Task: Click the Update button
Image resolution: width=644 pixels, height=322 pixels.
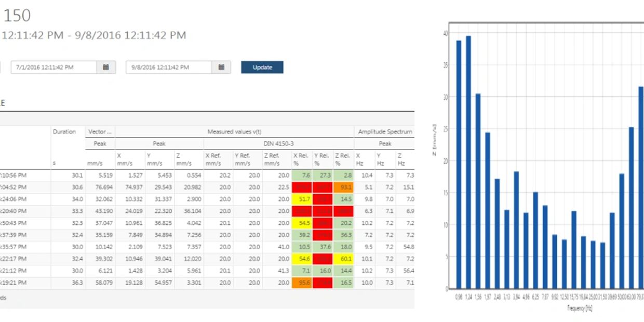Action: [262, 67]
